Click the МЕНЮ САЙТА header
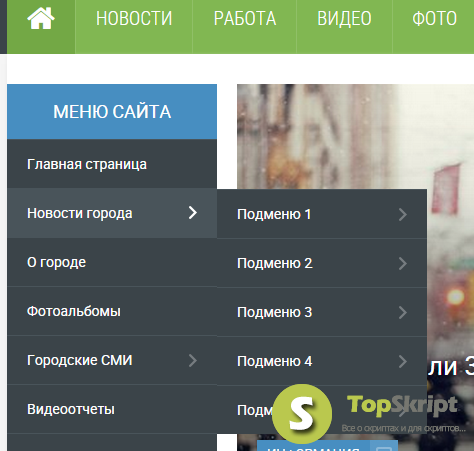474x451 pixels. click(x=112, y=112)
